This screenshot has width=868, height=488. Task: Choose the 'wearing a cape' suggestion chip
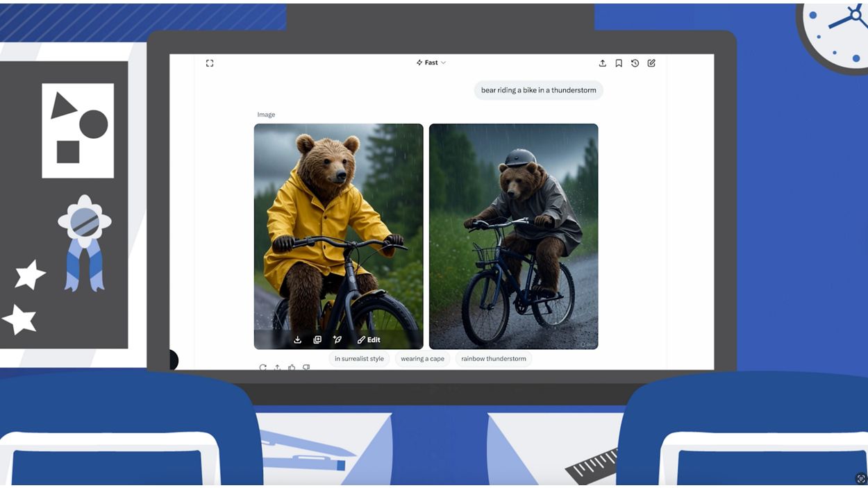click(422, 359)
